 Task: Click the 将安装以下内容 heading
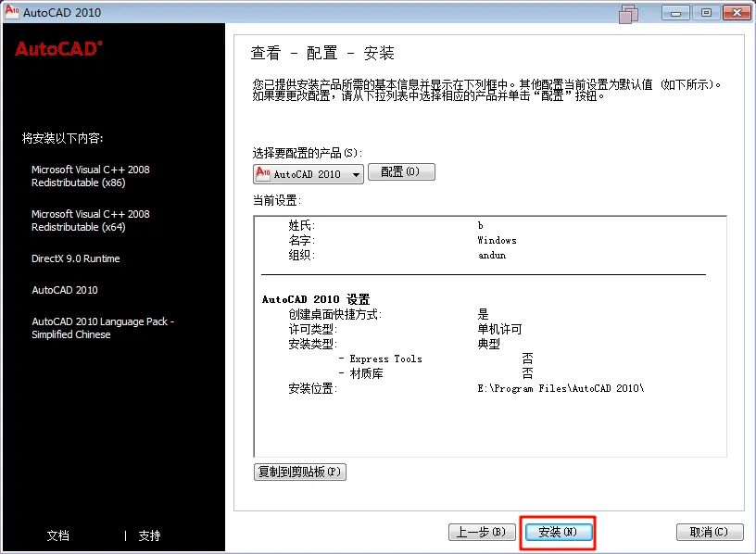[63, 138]
